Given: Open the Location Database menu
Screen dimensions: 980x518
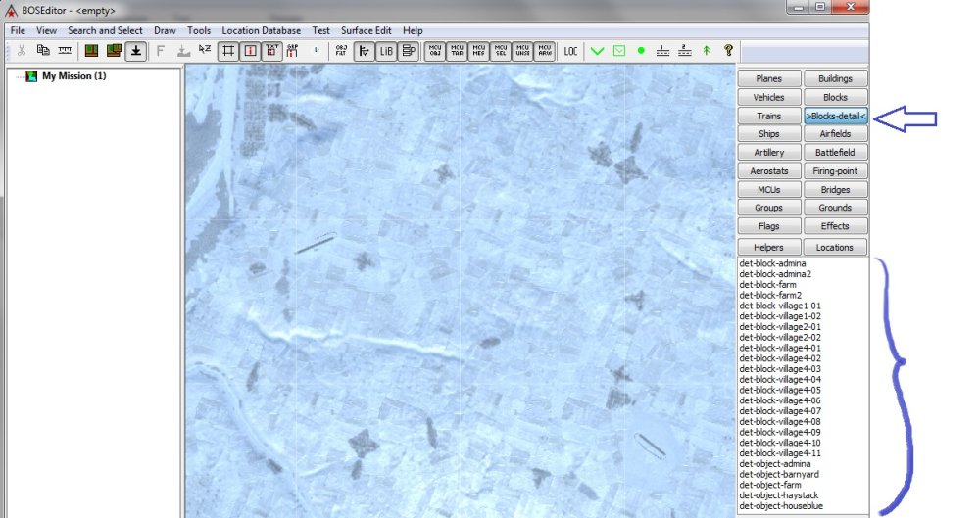Looking at the screenshot, I should 262,31.
